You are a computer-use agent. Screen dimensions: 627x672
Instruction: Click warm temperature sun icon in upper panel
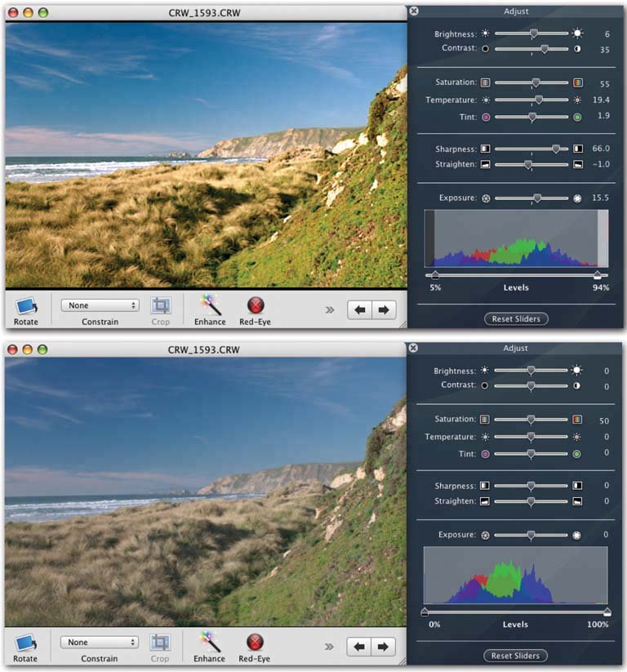[x=578, y=100]
